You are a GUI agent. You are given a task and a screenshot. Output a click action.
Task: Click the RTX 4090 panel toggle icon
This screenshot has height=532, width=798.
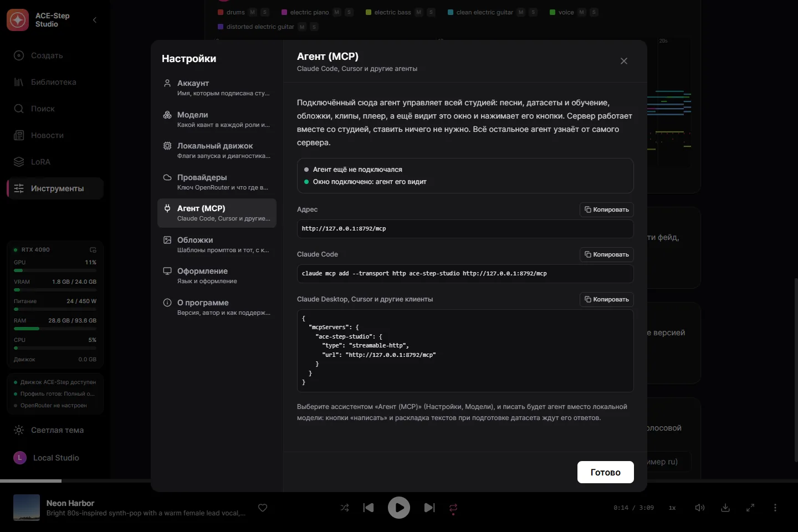click(x=93, y=250)
